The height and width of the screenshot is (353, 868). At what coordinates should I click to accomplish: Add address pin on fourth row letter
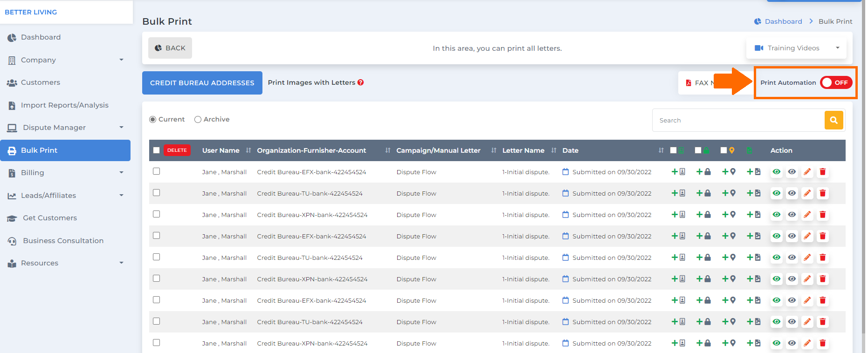[x=729, y=236]
